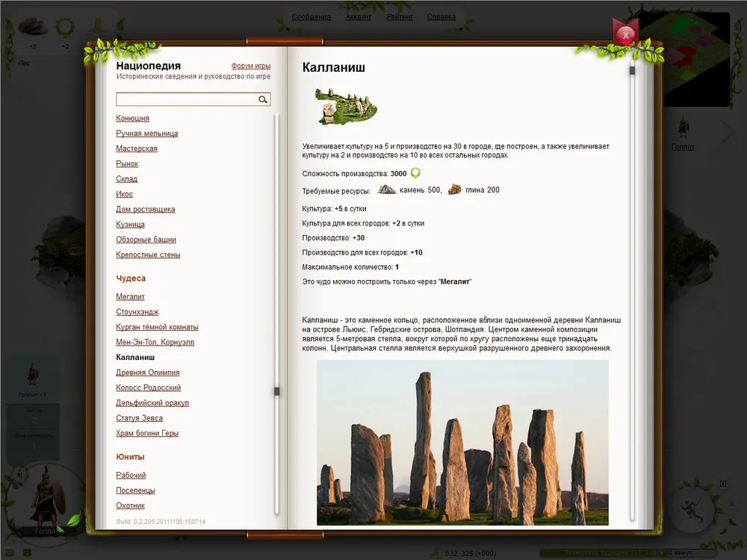Click the article pane scrollbar thumb

(x=632, y=71)
